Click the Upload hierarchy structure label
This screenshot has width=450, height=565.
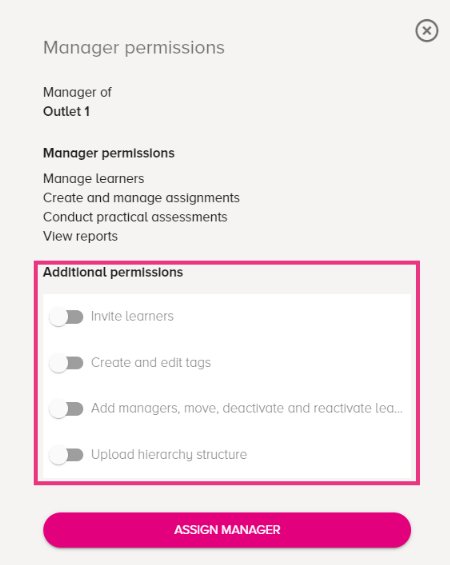[x=169, y=454]
